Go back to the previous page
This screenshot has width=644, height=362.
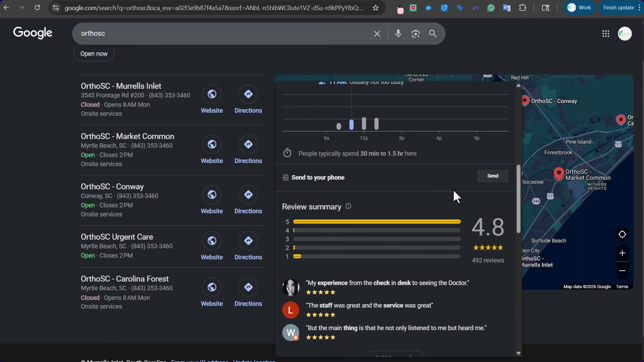6,7
